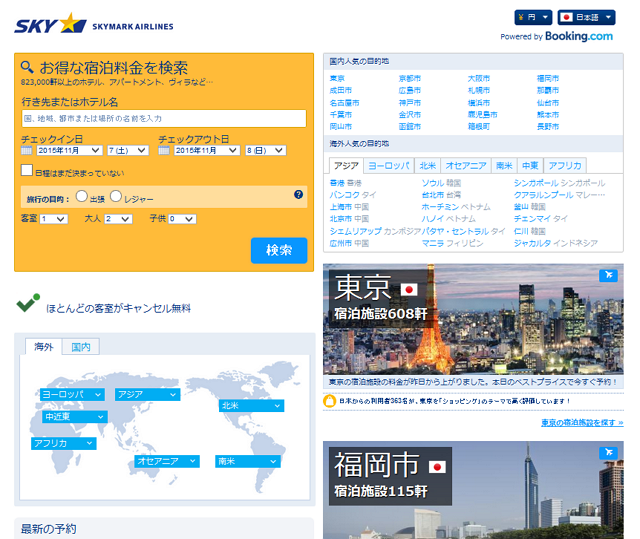Open the 京都市 destination link
The image size is (640, 539).
click(x=410, y=78)
